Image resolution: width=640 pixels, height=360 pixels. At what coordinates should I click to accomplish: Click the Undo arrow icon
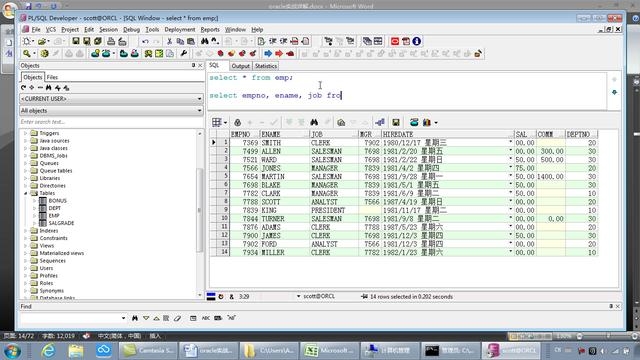pyautogui.click(x=145, y=41)
